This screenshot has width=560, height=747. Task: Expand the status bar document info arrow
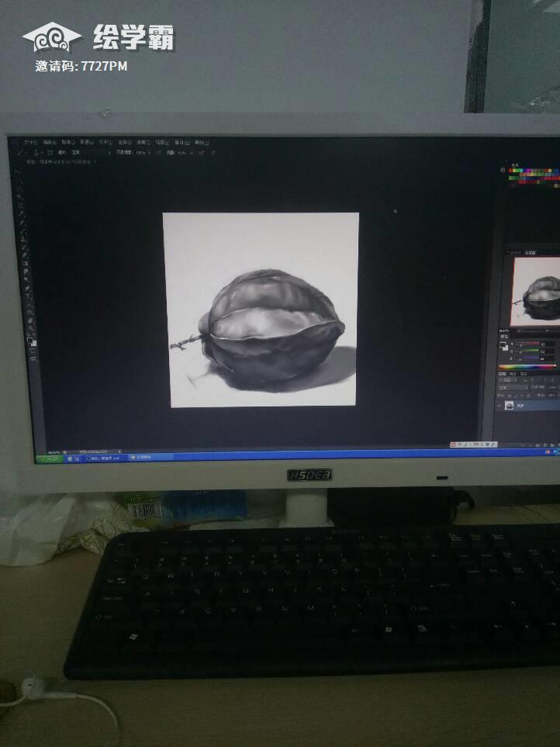[x=119, y=451]
